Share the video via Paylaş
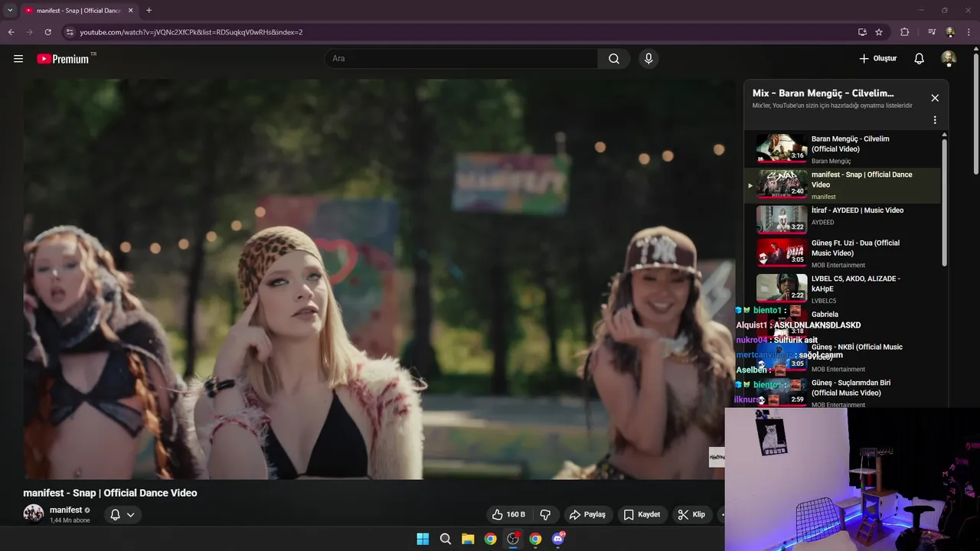980x551 pixels. [587, 514]
